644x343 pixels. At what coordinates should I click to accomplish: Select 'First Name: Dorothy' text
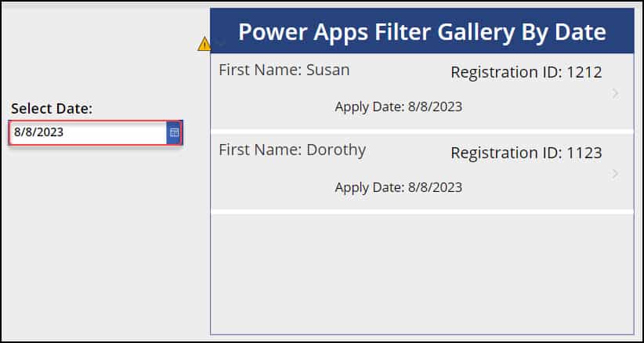[292, 150]
